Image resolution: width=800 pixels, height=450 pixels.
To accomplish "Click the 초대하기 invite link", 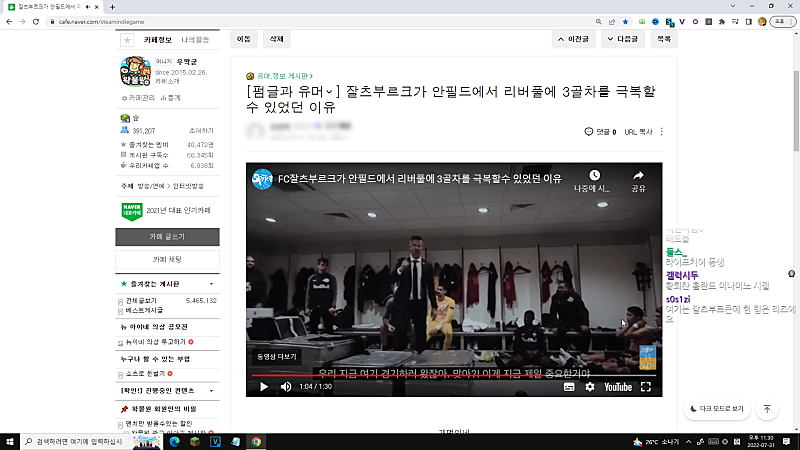I will point(201,131).
